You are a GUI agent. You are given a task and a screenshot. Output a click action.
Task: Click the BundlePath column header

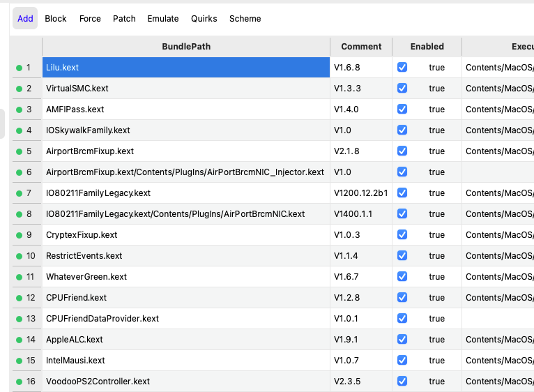[x=186, y=47]
